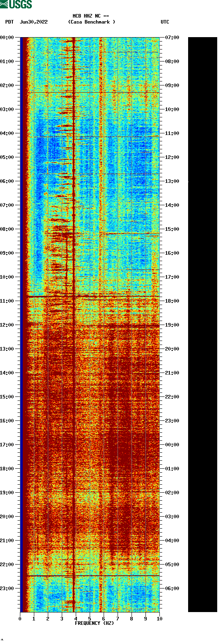Click the 23:00 label on the UTC axis
Screen dimensions: 220x644
172,421
